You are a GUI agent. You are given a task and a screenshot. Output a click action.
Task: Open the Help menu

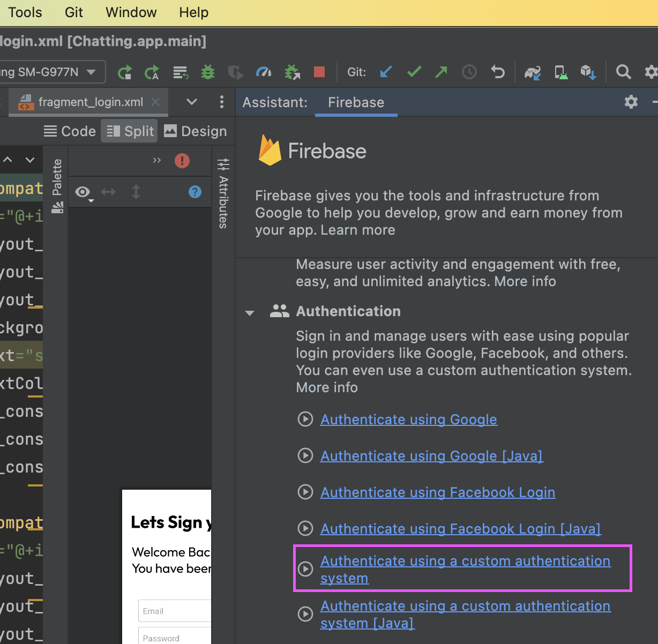tap(194, 12)
